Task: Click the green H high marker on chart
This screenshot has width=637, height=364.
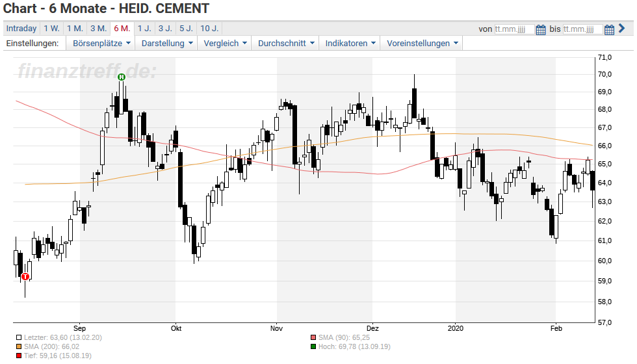Action: (121, 77)
